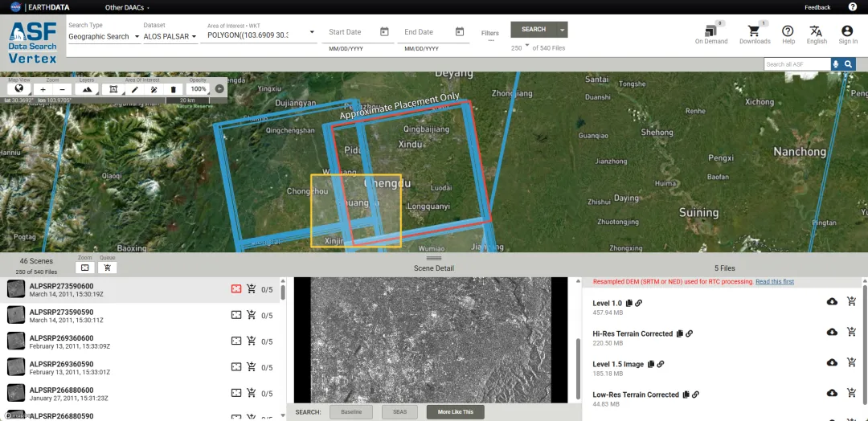
Task: Open the Start Date calendar picker
Action: [385, 31]
